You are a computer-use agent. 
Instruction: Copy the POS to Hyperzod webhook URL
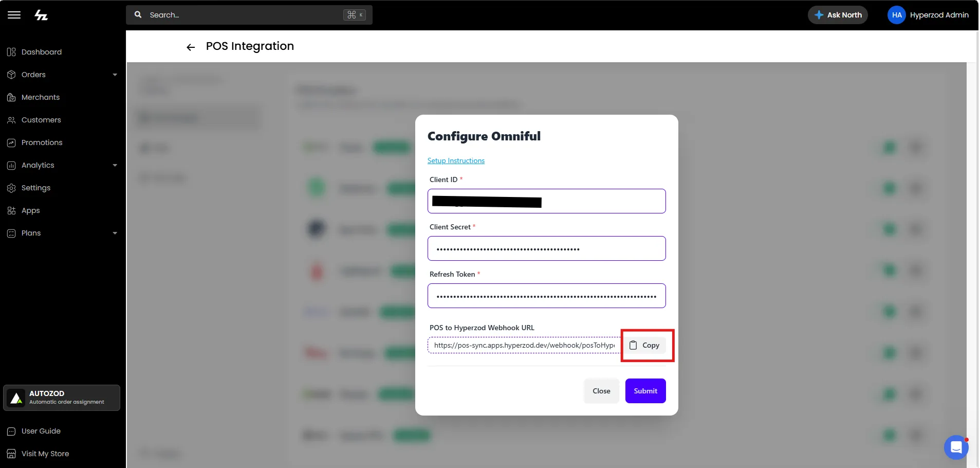coord(644,345)
